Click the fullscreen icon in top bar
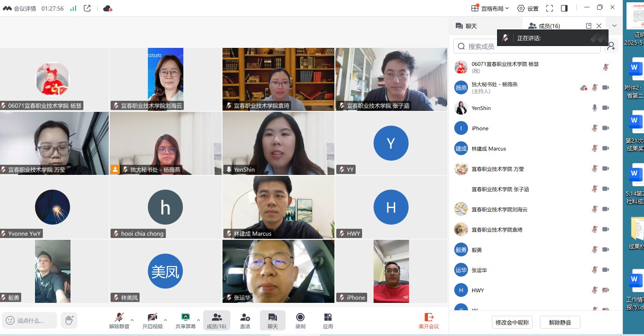This screenshot has height=336, width=644. [549, 8]
